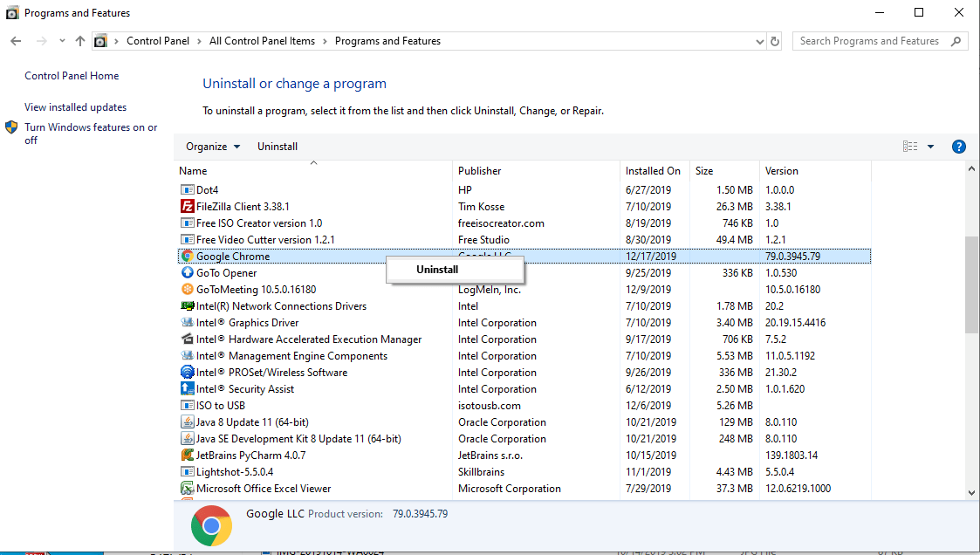Click the Chrome logo in details pane

coord(211,525)
